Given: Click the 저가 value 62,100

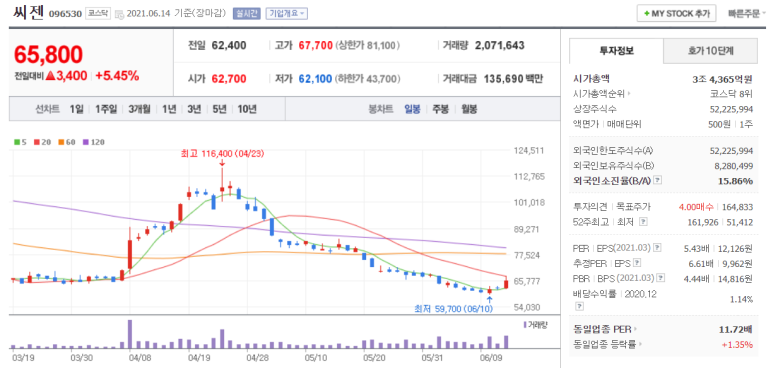Looking at the screenshot, I should coord(315,78).
